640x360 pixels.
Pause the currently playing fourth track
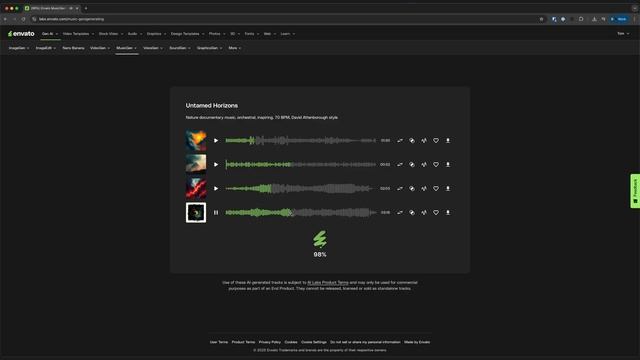tap(216, 213)
